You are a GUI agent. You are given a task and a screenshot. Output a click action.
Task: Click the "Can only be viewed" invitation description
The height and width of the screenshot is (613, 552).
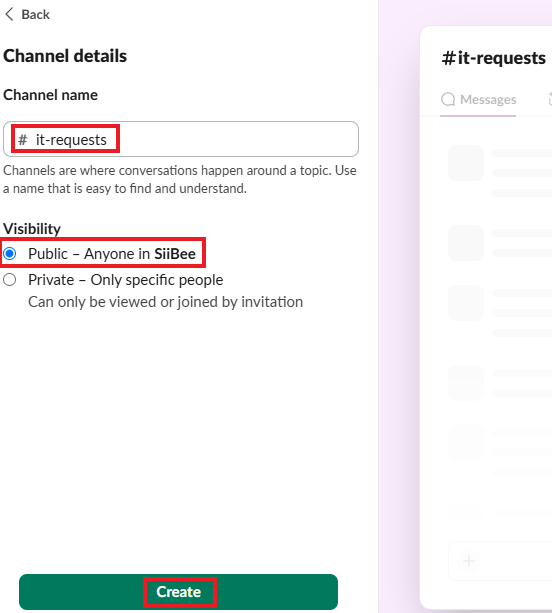(x=165, y=302)
